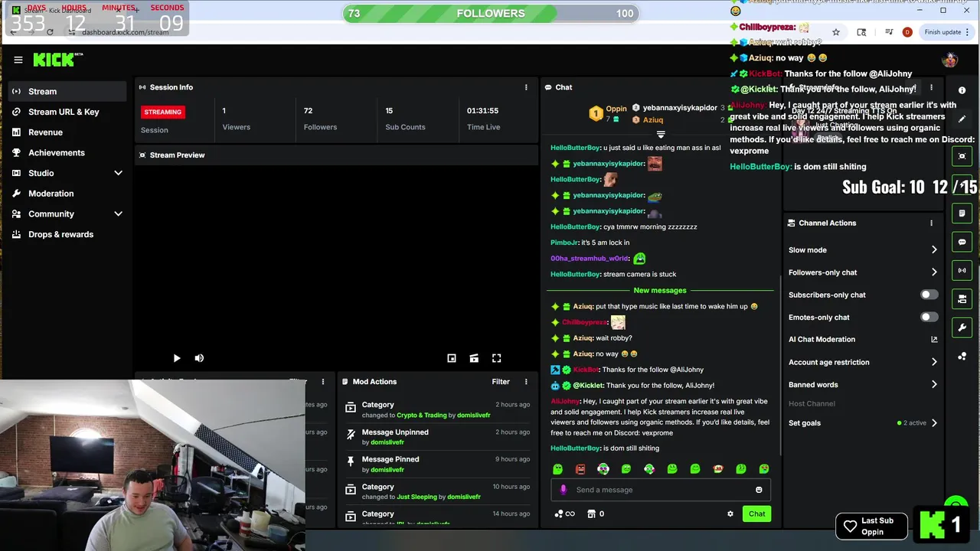Viewport: 980px width, 551px height.
Task: Click the Finish update browser button
Action: point(942,32)
